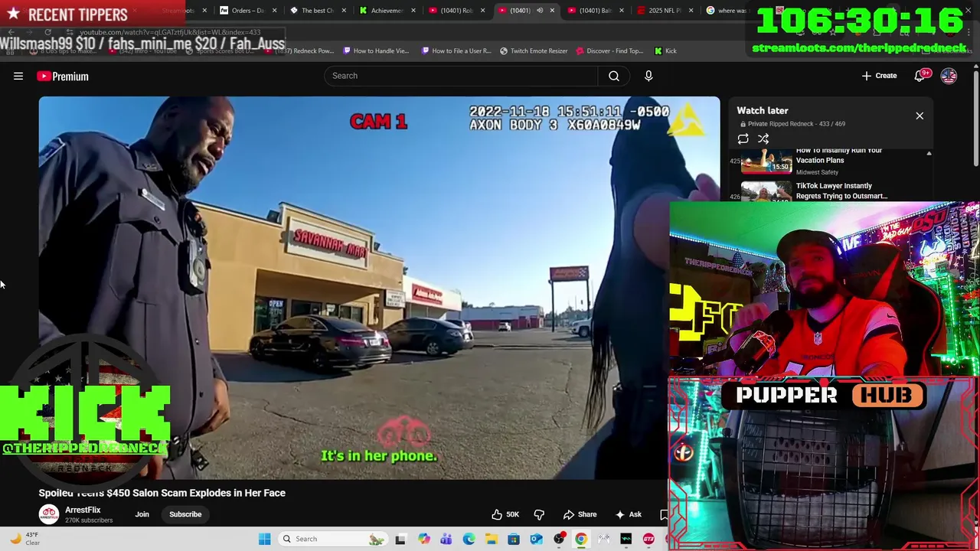Close the Watch later playlist panel
The height and width of the screenshot is (551, 980).
(x=920, y=116)
